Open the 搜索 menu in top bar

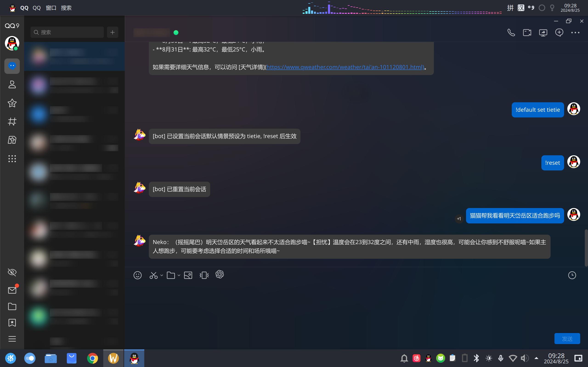coord(66,8)
